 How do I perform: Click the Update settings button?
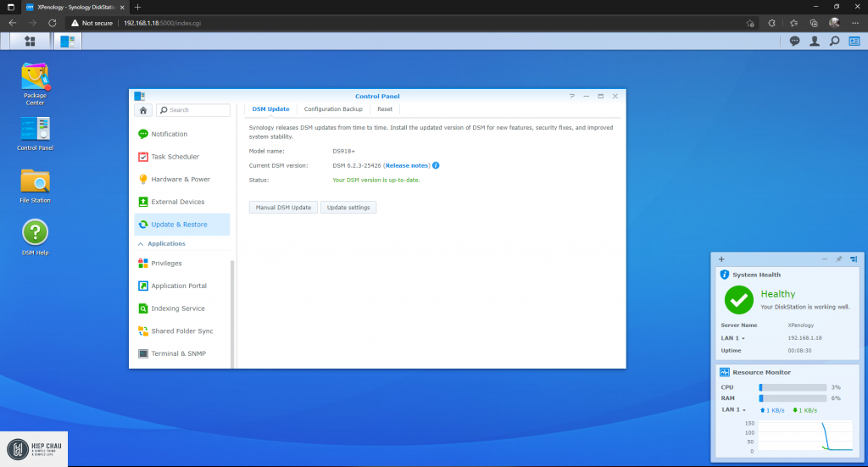348,208
